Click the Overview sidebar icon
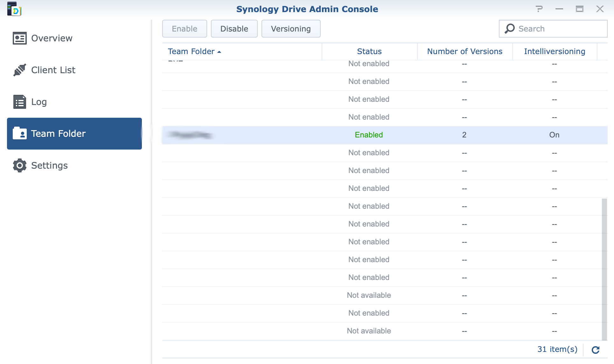This screenshot has height=364, width=614. coord(19,38)
